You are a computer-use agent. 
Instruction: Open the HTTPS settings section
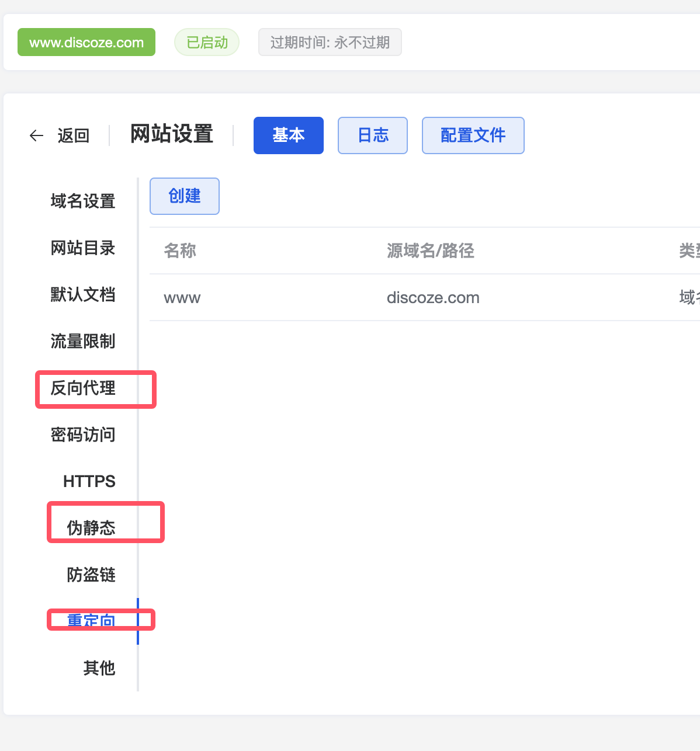click(x=89, y=482)
